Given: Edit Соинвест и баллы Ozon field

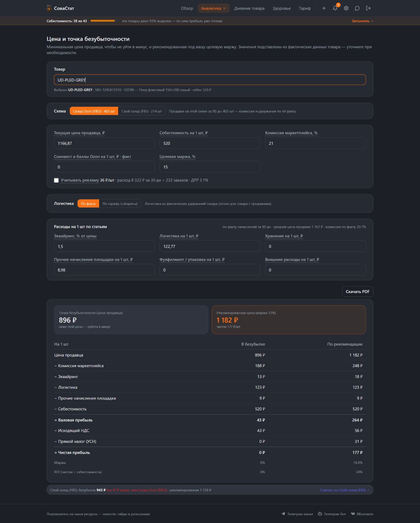Looking at the screenshot, I should click(x=104, y=167).
